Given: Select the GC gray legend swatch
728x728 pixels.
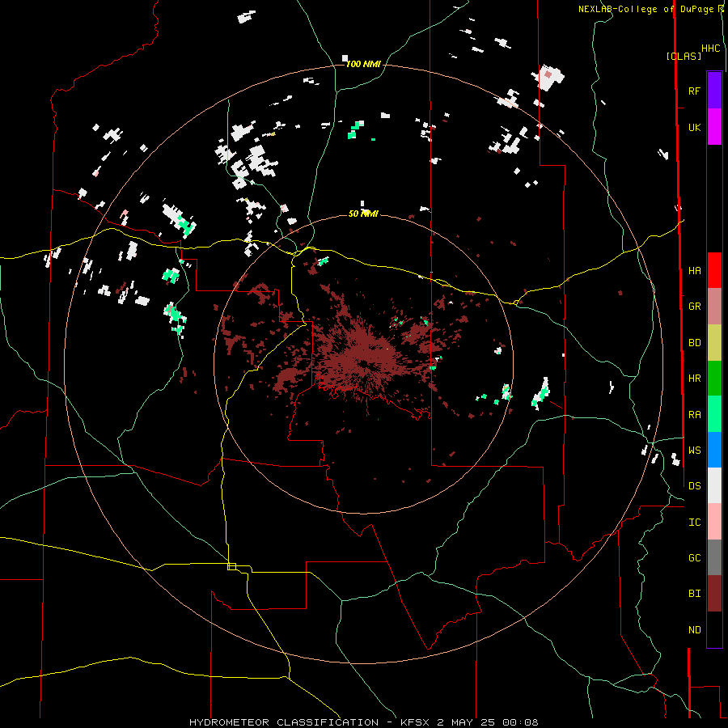Looking at the screenshot, I should [714, 557].
